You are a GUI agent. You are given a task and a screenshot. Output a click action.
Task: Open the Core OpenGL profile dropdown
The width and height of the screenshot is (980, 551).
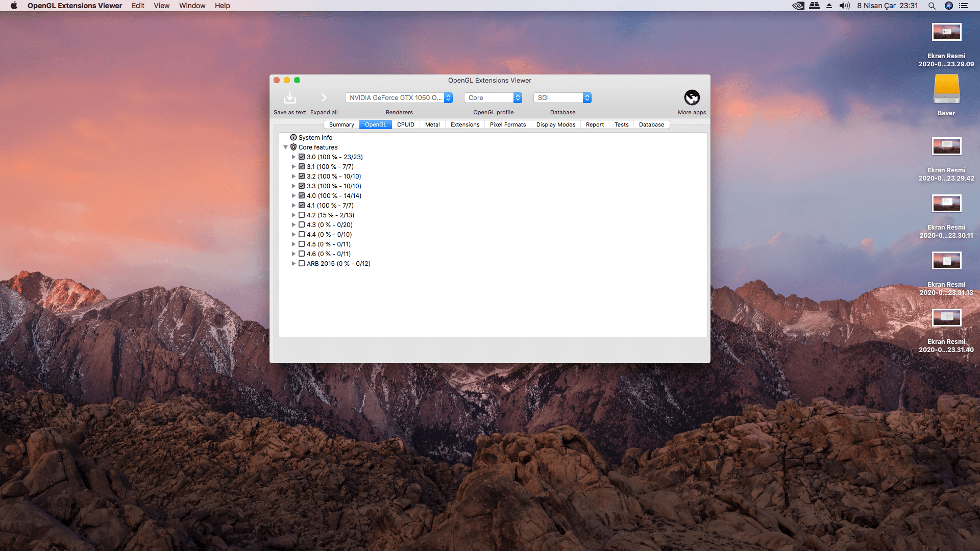click(x=493, y=98)
